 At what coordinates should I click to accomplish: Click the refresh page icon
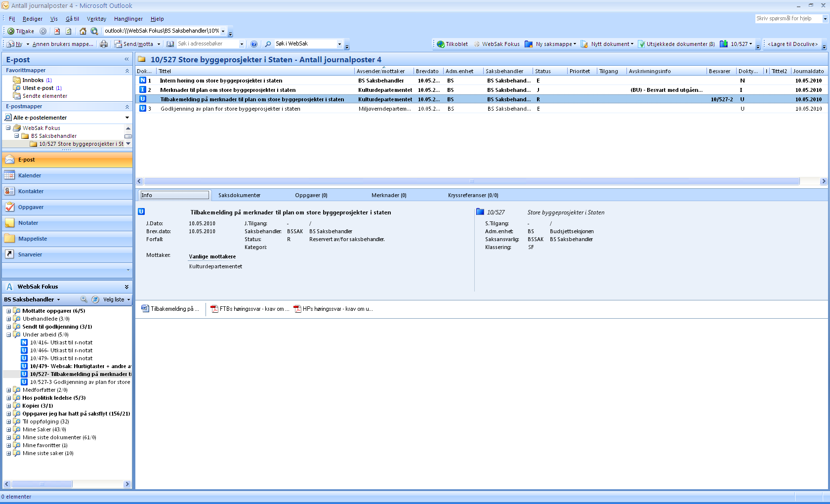click(69, 31)
